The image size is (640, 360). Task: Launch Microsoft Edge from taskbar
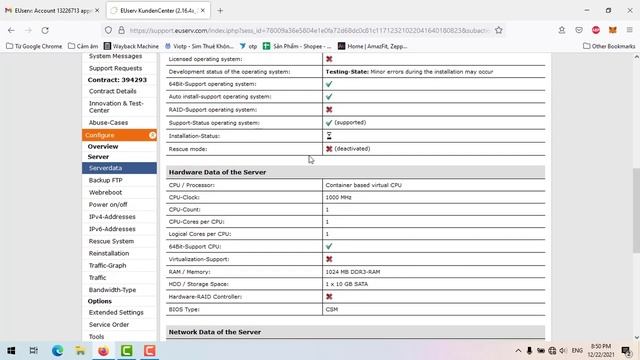point(57,351)
